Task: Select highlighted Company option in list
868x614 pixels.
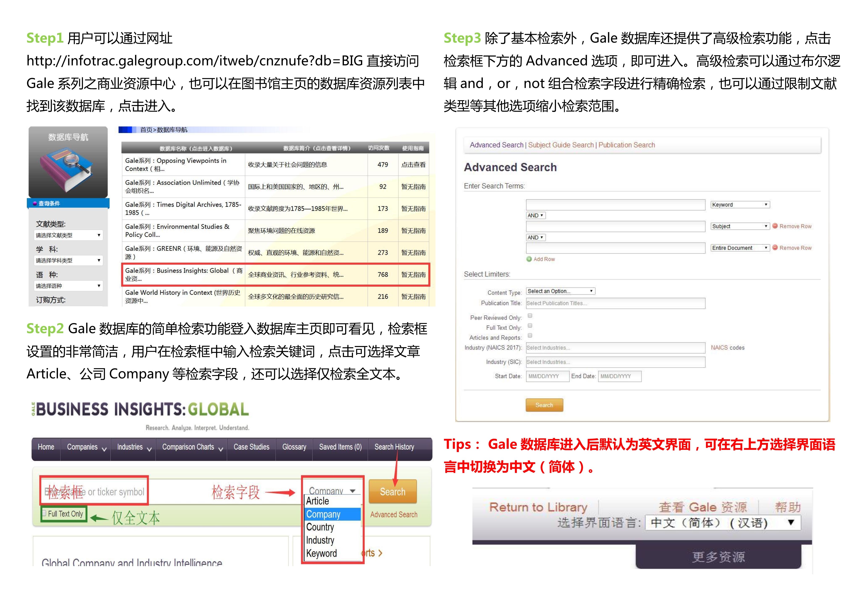Action: (x=333, y=514)
